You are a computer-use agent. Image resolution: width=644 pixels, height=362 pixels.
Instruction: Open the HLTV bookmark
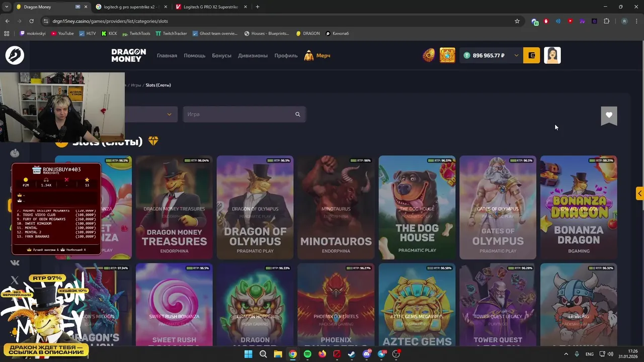(88, 33)
